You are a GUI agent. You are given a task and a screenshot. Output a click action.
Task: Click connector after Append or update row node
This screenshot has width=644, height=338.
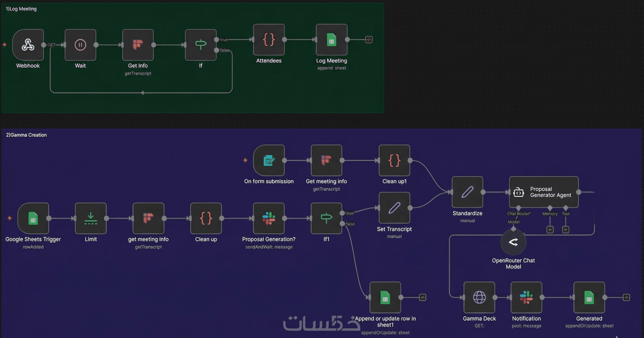tap(422, 297)
